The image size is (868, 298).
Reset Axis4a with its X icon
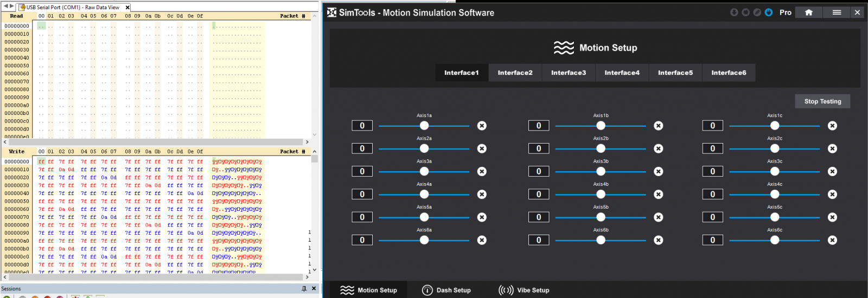click(x=482, y=194)
